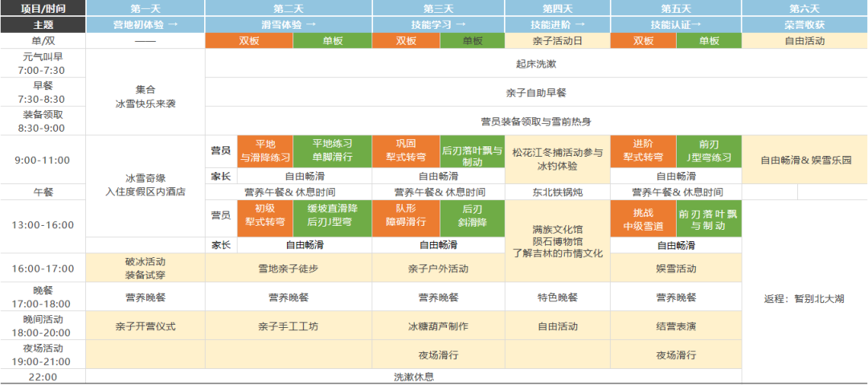Click the 自由畅滑＆娱雪乐园 cell
Screen dimensions: 868x385
tap(805, 159)
